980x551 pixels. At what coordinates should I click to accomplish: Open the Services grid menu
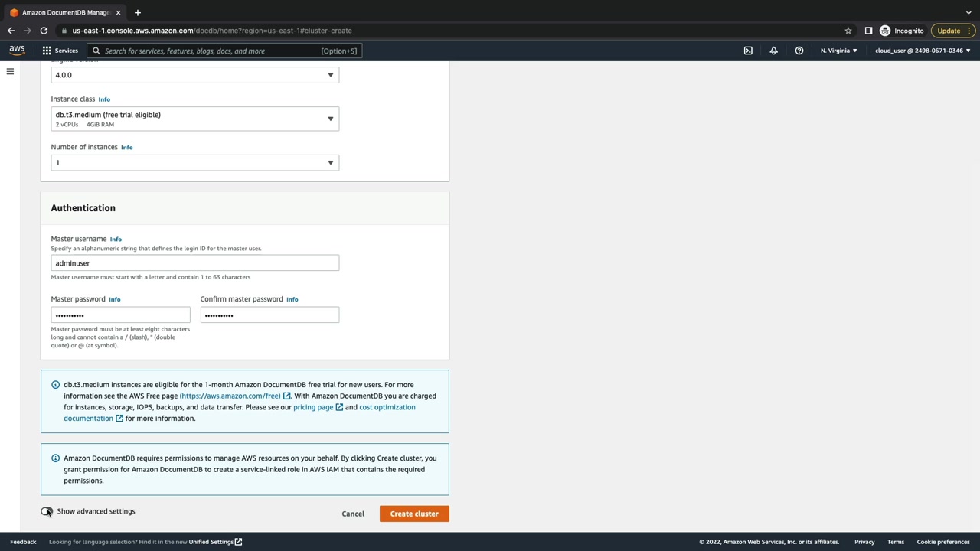(x=47, y=51)
